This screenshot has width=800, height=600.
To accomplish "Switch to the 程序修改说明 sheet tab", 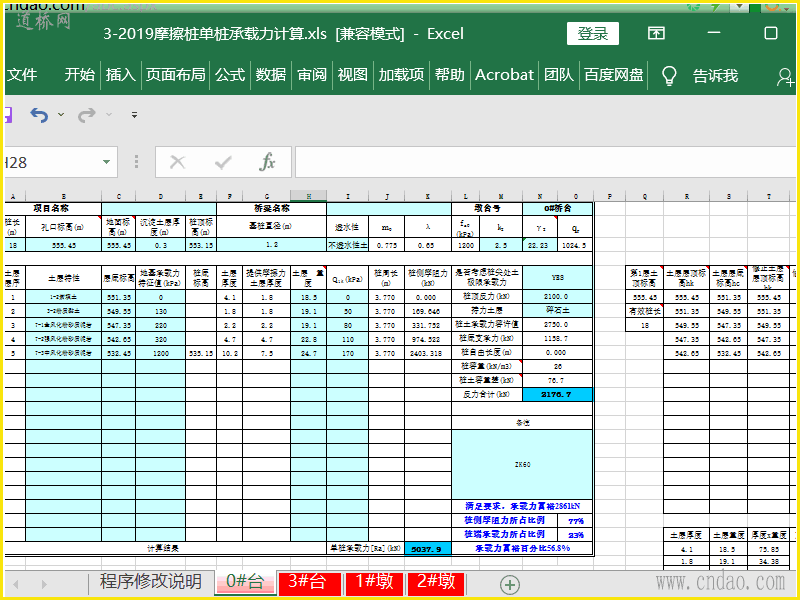I will (151, 581).
